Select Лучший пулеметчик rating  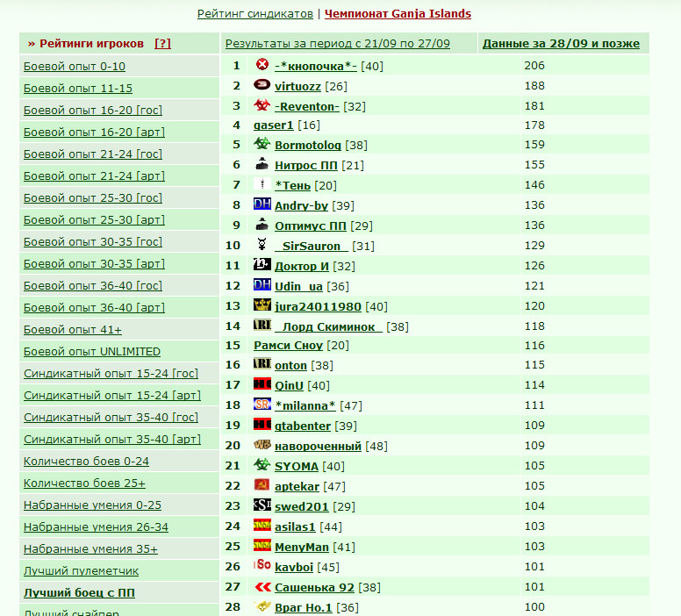click(81, 571)
